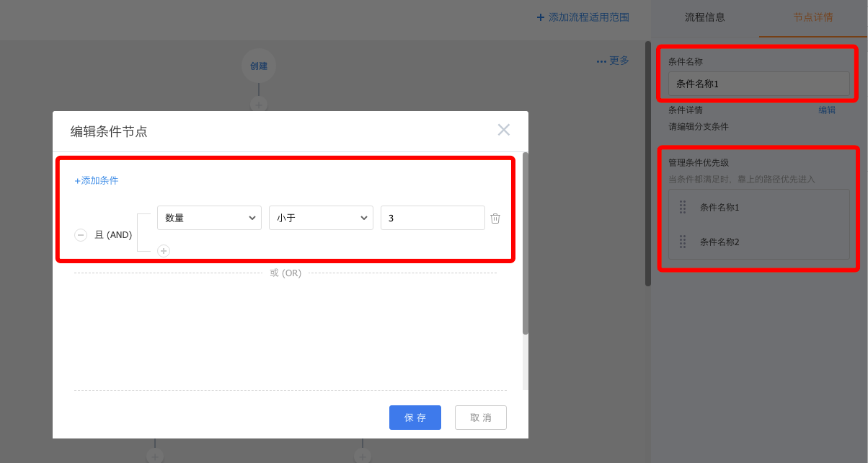Cancel editing with 取消 button
The image size is (868, 463).
[x=481, y=418]
